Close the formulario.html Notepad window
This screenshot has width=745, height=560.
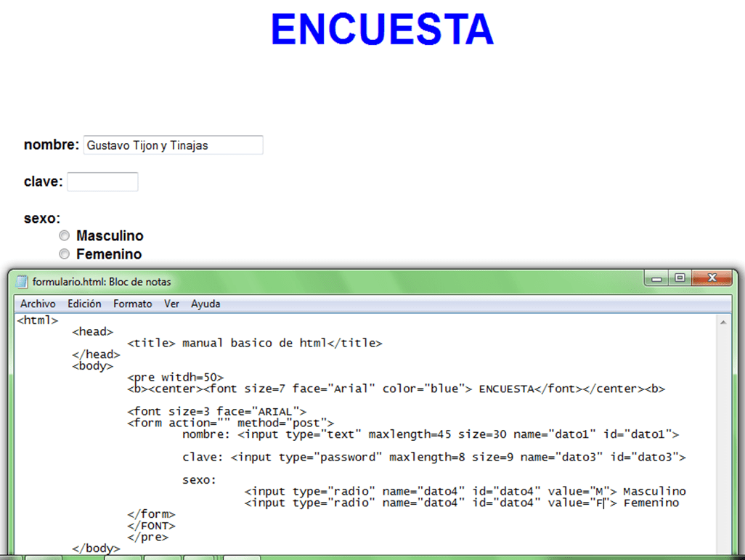click(x=712, y=278)
